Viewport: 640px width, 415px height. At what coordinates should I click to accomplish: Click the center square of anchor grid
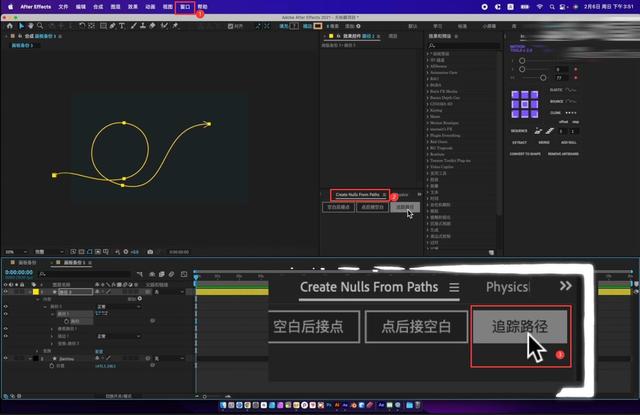click(x=525, y=104)
